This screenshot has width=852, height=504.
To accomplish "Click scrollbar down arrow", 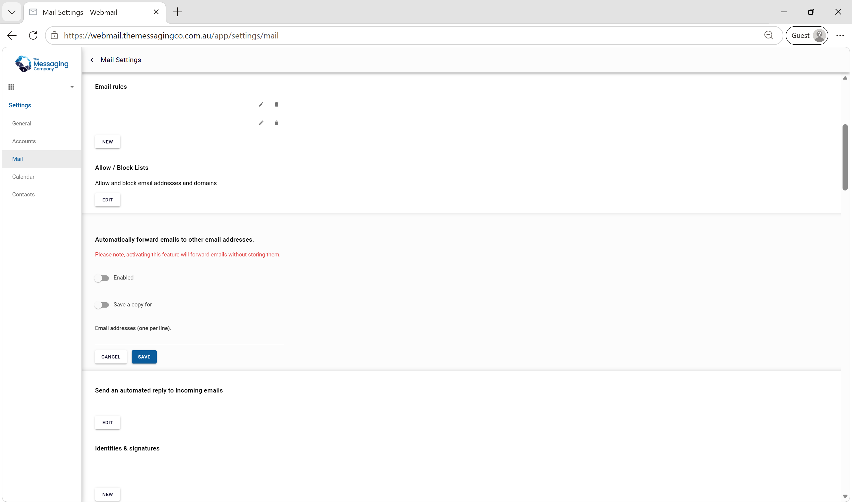I will click(x=845, y=497).
